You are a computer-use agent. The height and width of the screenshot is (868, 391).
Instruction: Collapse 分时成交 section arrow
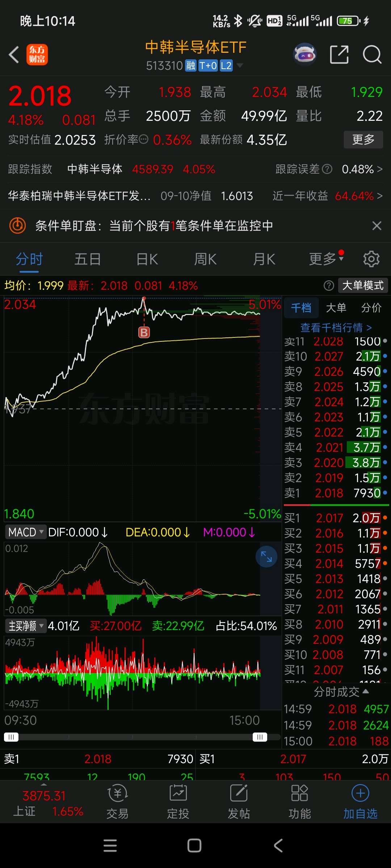[x=366, y=691]
